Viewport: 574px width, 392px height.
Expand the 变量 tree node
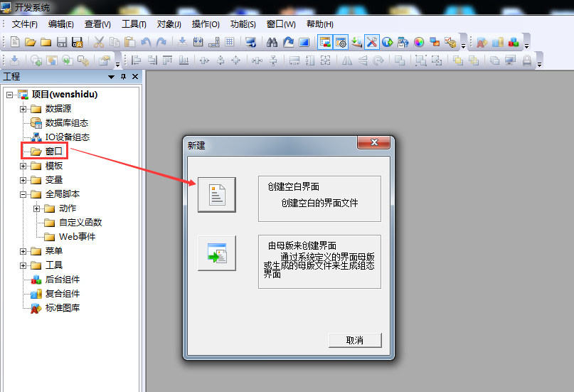(23, 181)
